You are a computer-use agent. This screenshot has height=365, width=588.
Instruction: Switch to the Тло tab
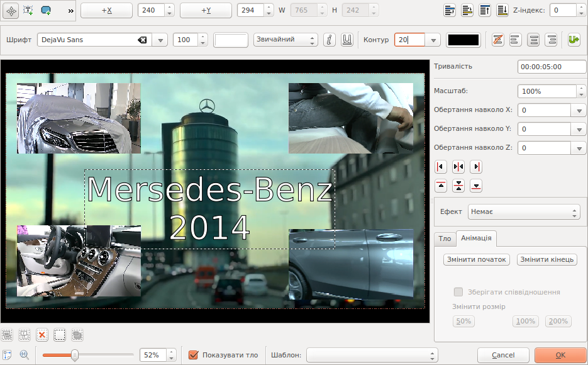(445, 239)
